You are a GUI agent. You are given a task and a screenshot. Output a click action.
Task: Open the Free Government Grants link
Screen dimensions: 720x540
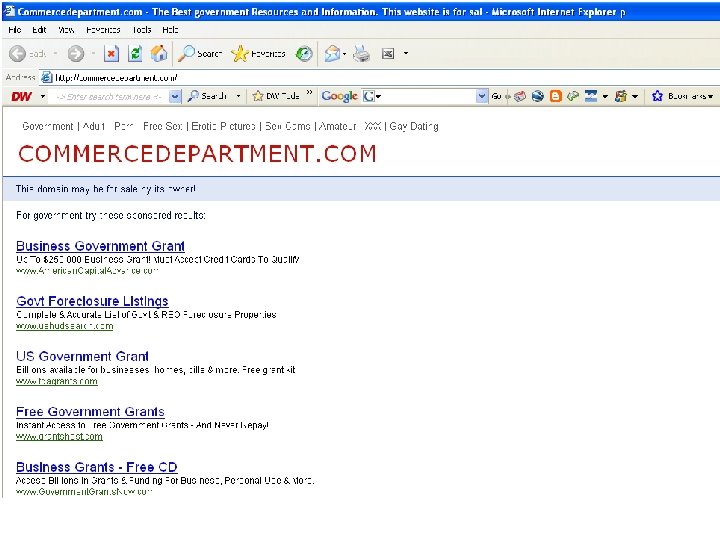click(90, 411)
